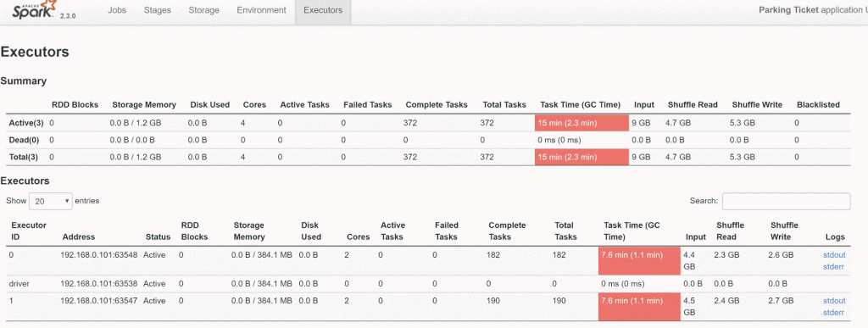Open the Stages tab

click(x=157, y=10)
